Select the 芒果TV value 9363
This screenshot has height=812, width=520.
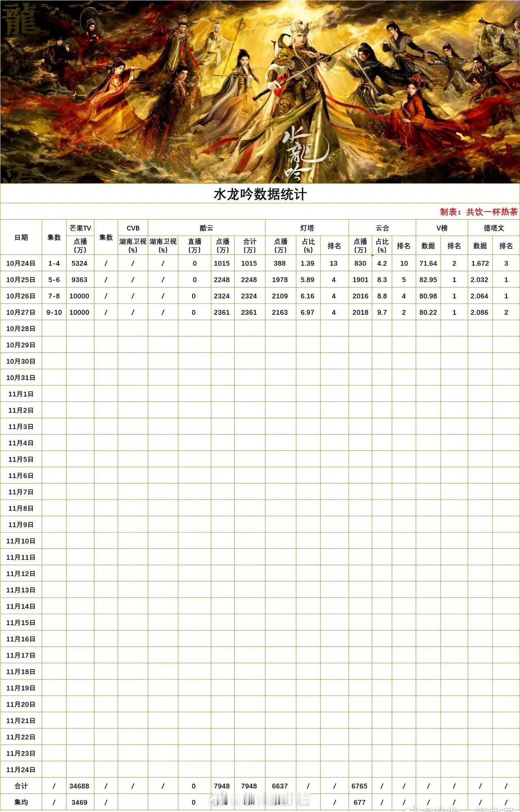pos(80,279)
